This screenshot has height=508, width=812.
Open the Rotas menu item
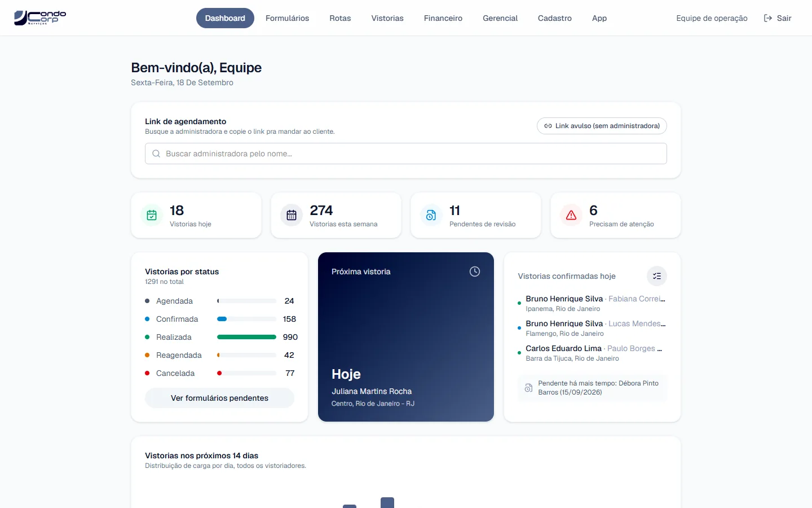[340, 18]
